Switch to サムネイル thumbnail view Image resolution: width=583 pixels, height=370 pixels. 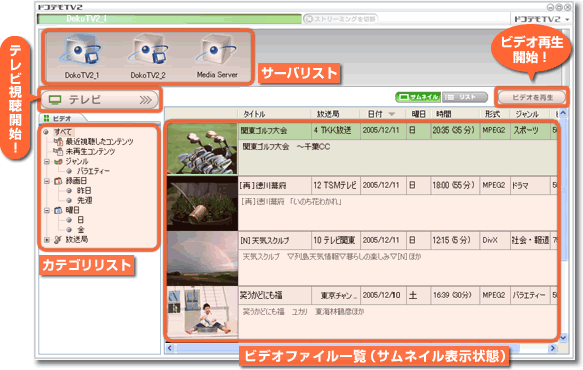(418, 97)
